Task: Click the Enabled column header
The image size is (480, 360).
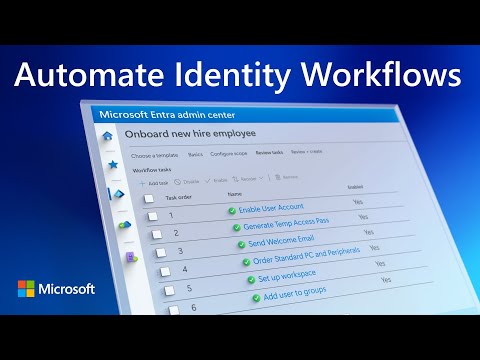Action: click(x=355, y=187)
